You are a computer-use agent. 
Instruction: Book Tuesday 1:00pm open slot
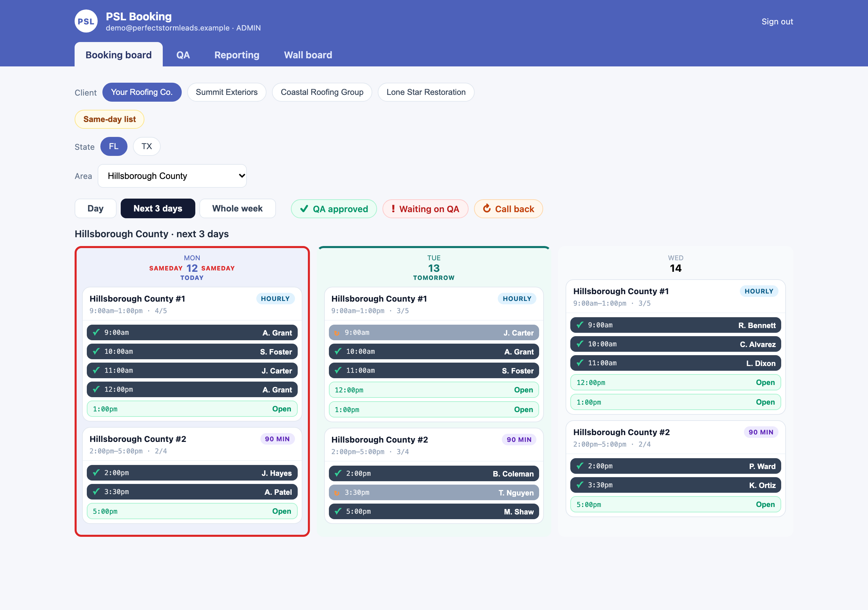point(434,409)
